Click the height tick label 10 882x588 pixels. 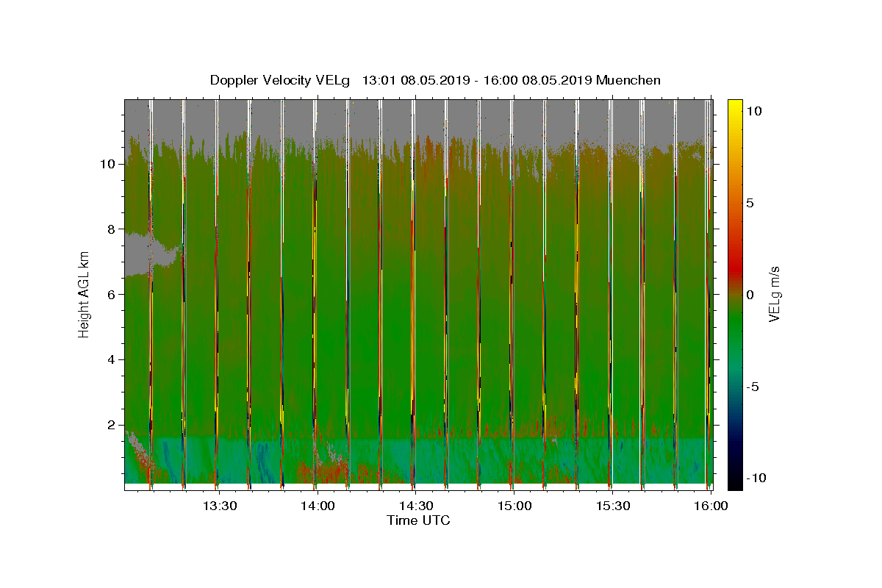click(x=108, y=164)
